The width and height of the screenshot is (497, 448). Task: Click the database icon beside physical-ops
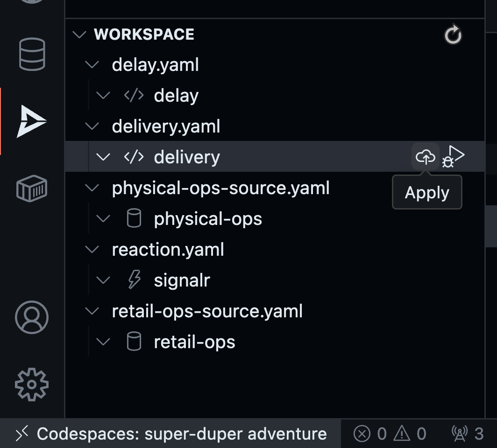click(x=135, y=218)
